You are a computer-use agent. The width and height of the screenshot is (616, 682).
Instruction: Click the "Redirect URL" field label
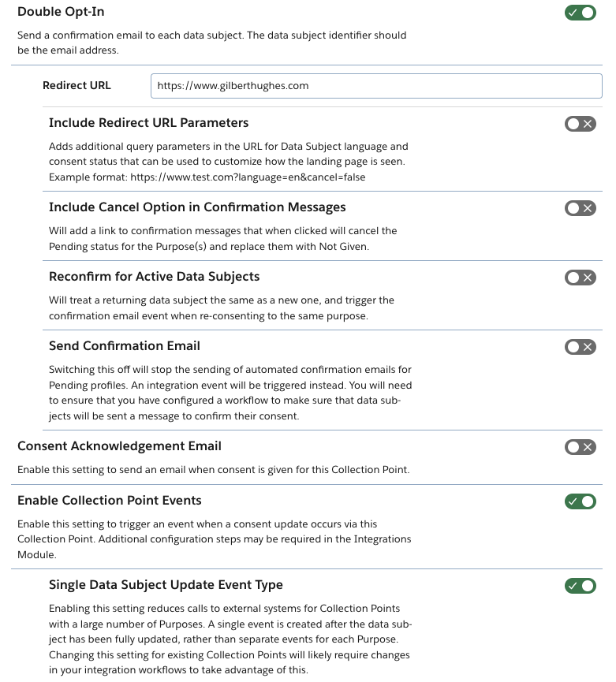77,85
